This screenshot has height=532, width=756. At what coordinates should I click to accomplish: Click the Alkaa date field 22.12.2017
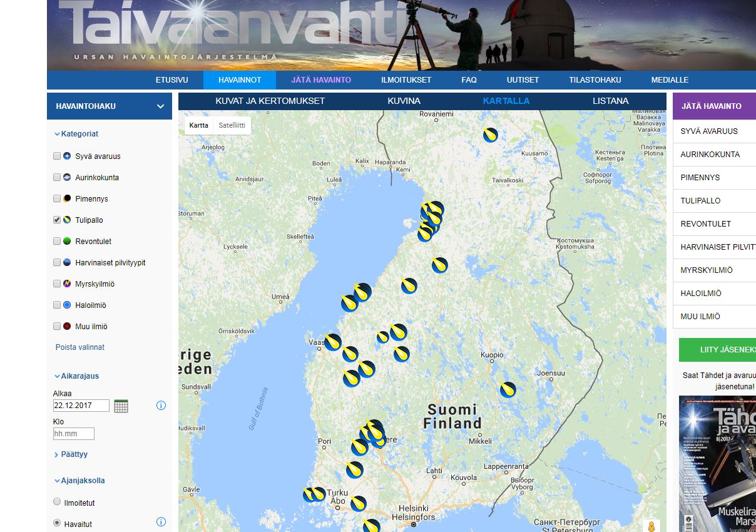[81, 406]
